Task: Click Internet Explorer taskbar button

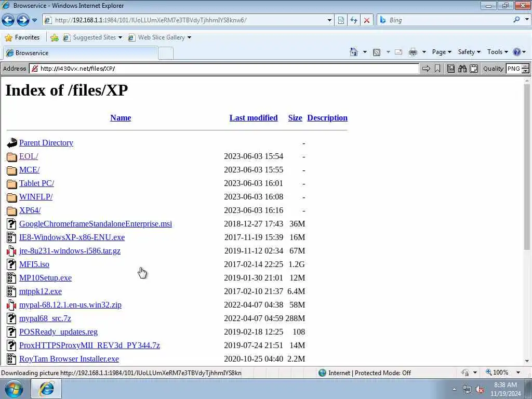Action: [46, 389]
